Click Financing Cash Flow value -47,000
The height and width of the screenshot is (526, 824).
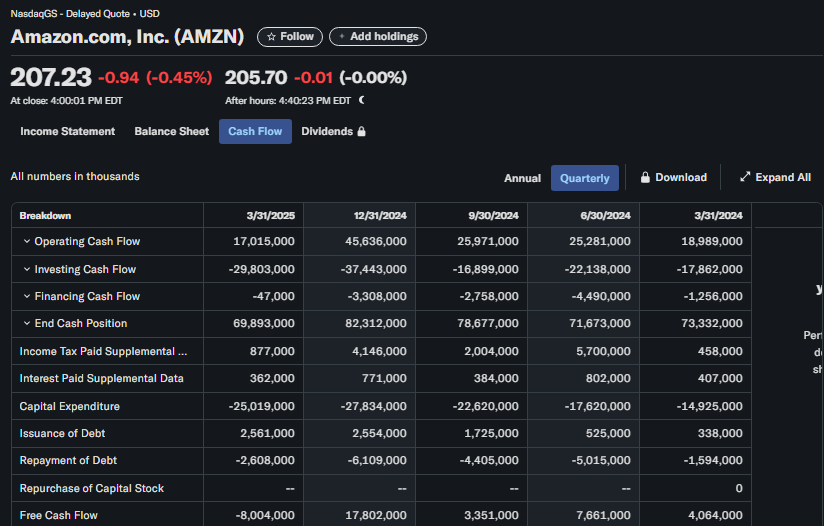[x=273, y=296]
